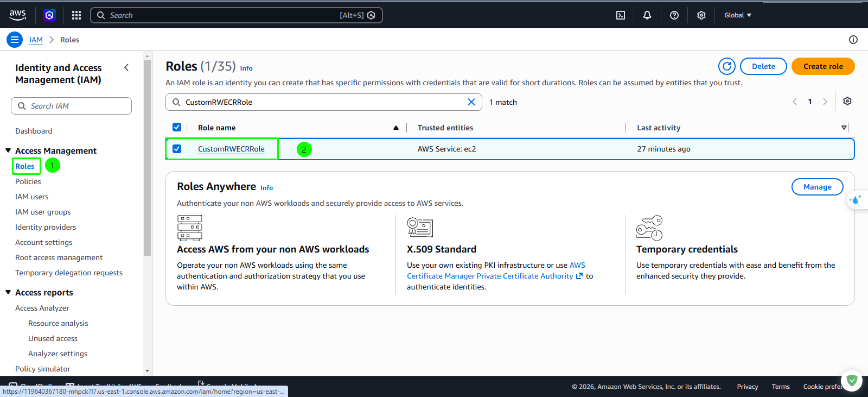Click the purple hexagon icon next to AWS logo
868x397 pixels.
[49, 15]
